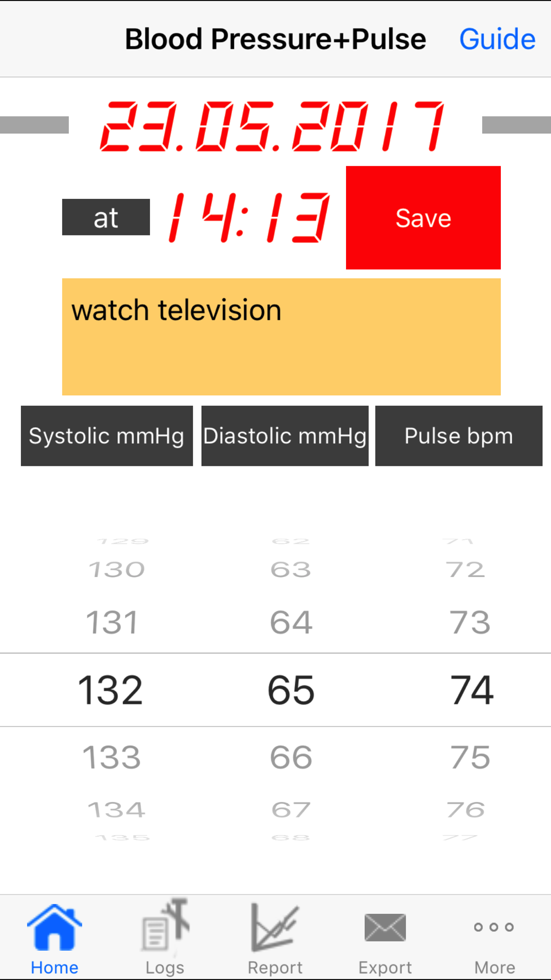The height and width of the screenshot is (980, 551).
Task: Tap the left gray date bar
Action: click(34, 125)
